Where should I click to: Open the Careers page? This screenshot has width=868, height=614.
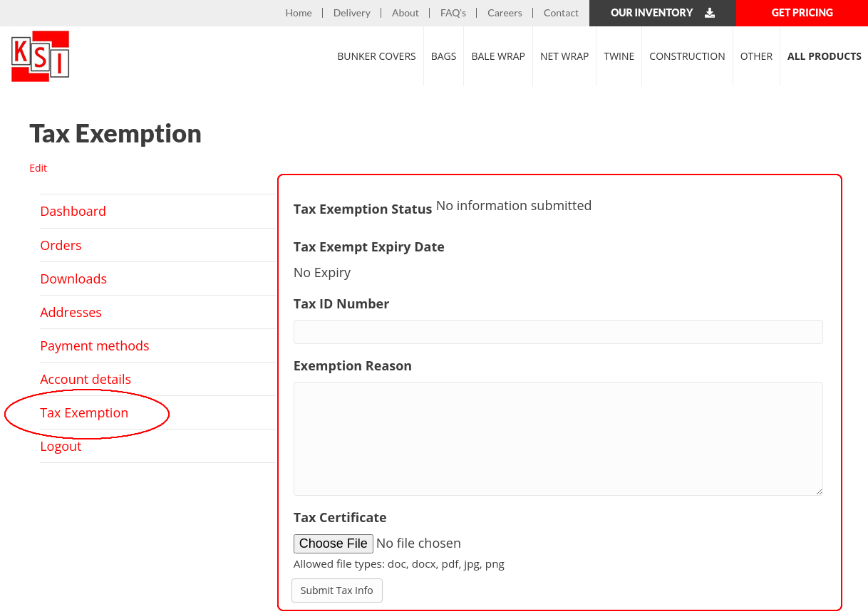[505, 13]
